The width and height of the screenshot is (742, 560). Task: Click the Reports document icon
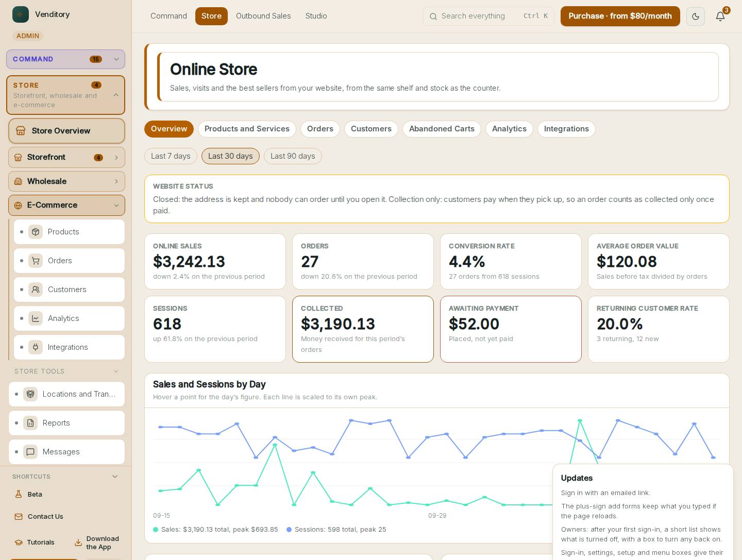pos(30,423)
